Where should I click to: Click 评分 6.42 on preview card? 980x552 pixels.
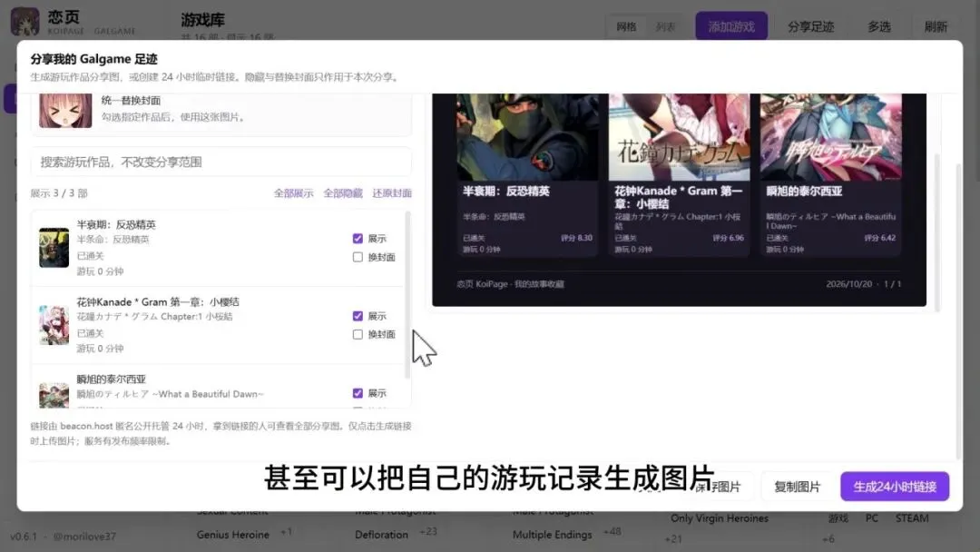pyautogui.click(x=880, y=238)
